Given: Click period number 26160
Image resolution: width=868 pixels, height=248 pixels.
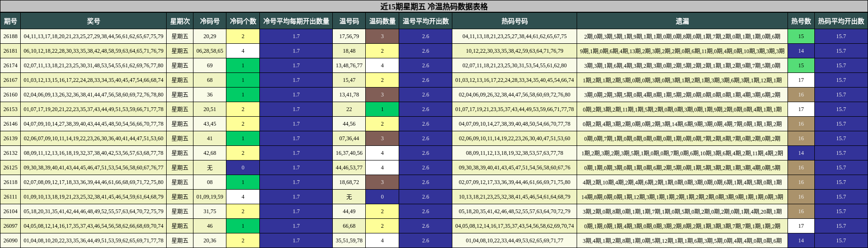Looking at the screenshot, I should coord(10,95).
